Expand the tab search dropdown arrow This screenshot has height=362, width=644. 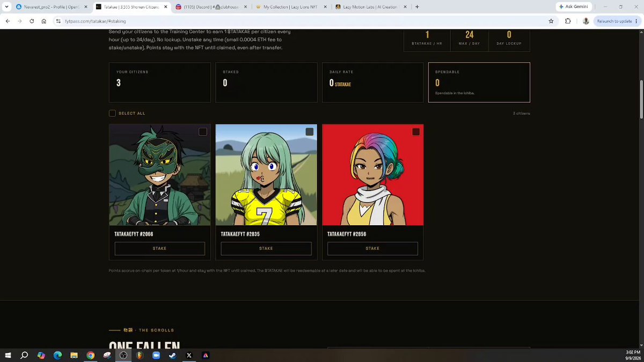click(5, 7)
